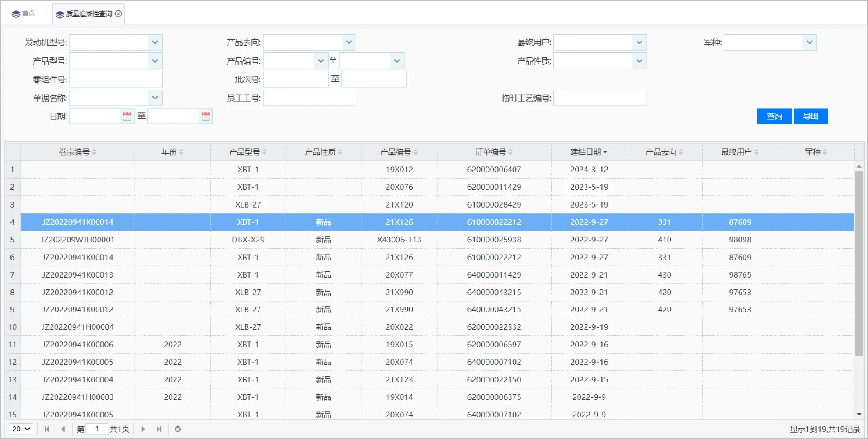868x439 pixels.
Task: Expand the 军种 dropdown in filters
Action: (x=810, y=42)
